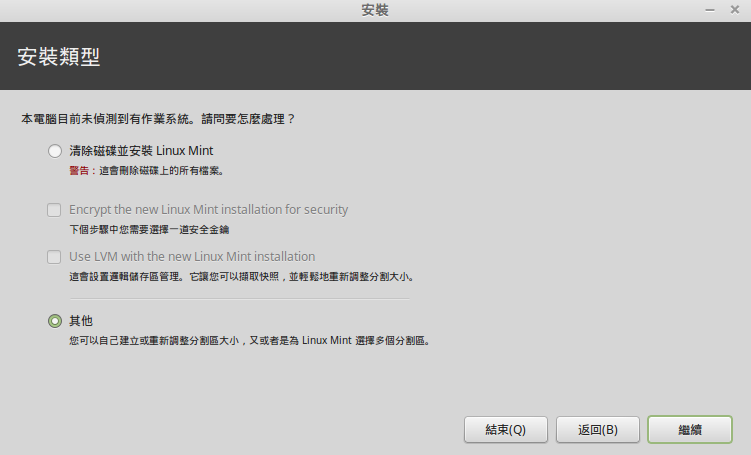751x455 pixels.
Task: Click the 清除磁碟並安裝 Linux Mint label text
Action: (141, 151)
